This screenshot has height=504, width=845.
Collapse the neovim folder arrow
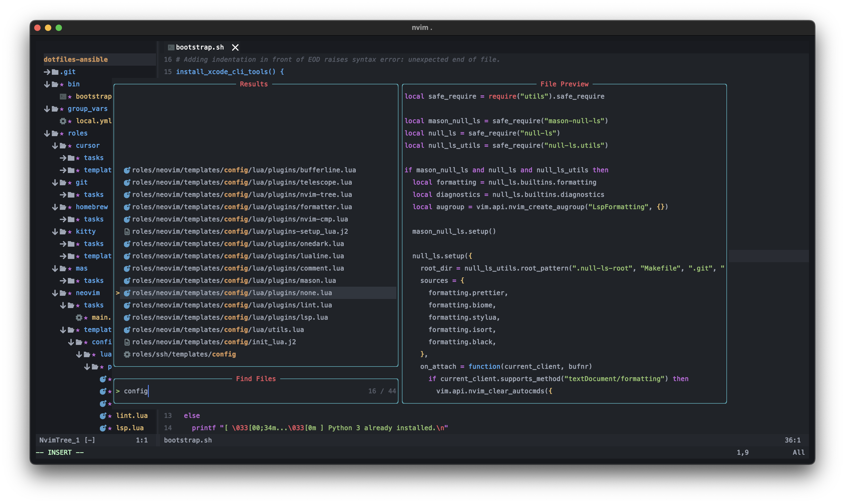(55, 293)
